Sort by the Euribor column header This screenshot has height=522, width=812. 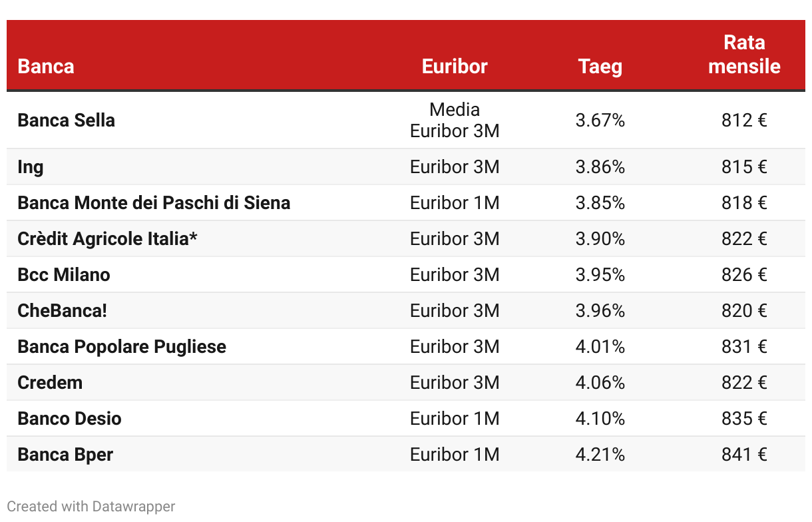coord(455,67)
